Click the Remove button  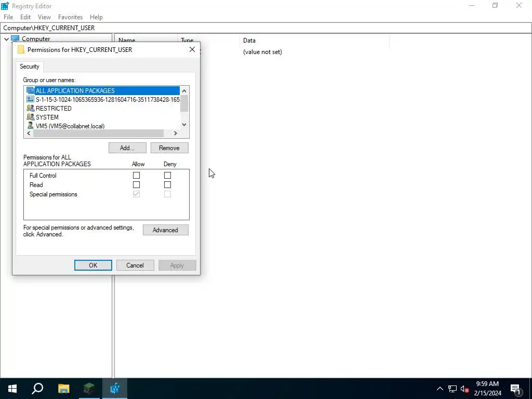[x=169, y=148]
